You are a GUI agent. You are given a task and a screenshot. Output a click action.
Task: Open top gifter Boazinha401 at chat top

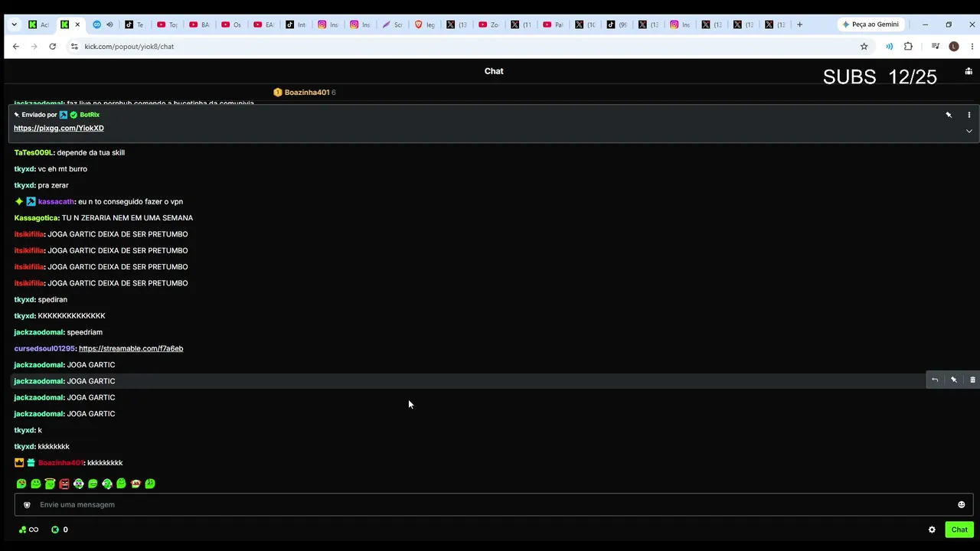[x=306, y=93]
